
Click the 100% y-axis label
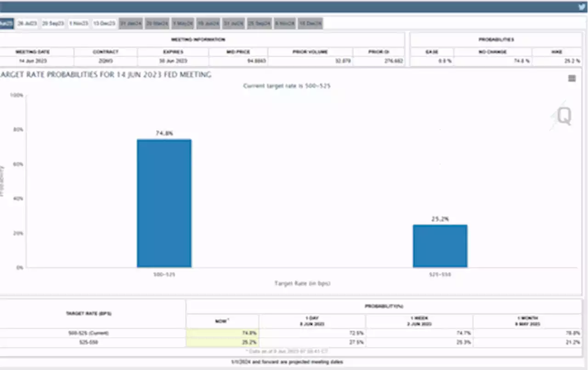click(x=17, y=95)
